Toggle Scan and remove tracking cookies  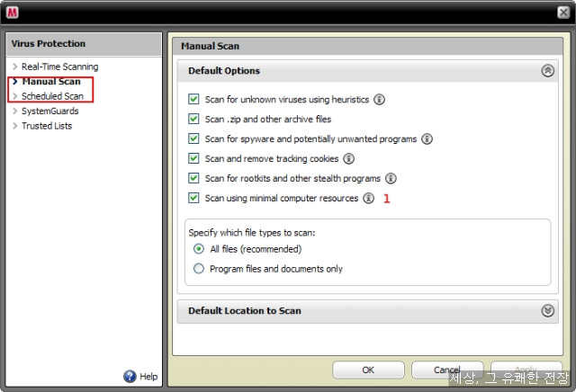click(x=193, y=158)
